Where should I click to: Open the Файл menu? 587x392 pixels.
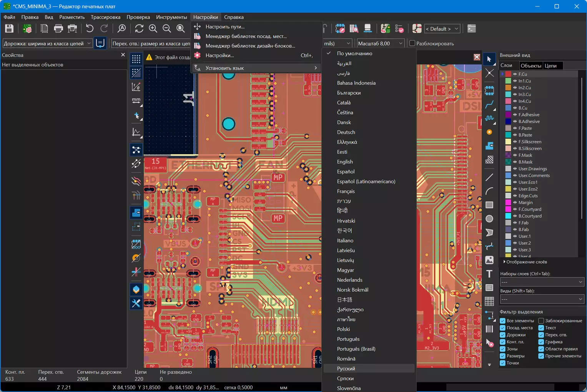(x=9, y=17)
